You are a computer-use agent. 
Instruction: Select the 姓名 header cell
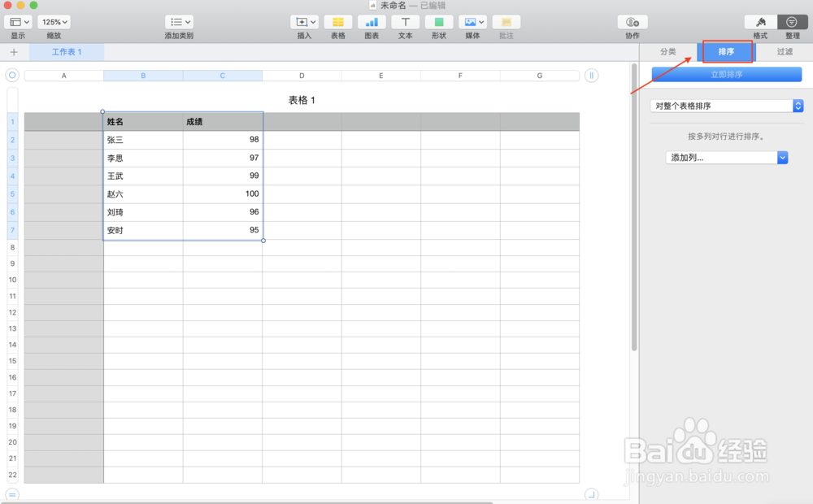[x=143, y=122]
